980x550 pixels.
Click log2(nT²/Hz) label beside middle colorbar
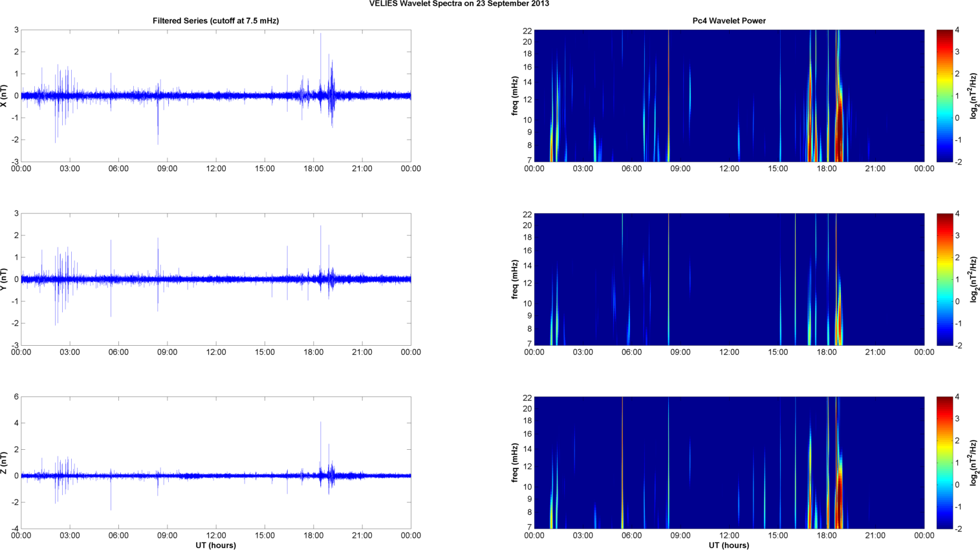coord(974,279)
